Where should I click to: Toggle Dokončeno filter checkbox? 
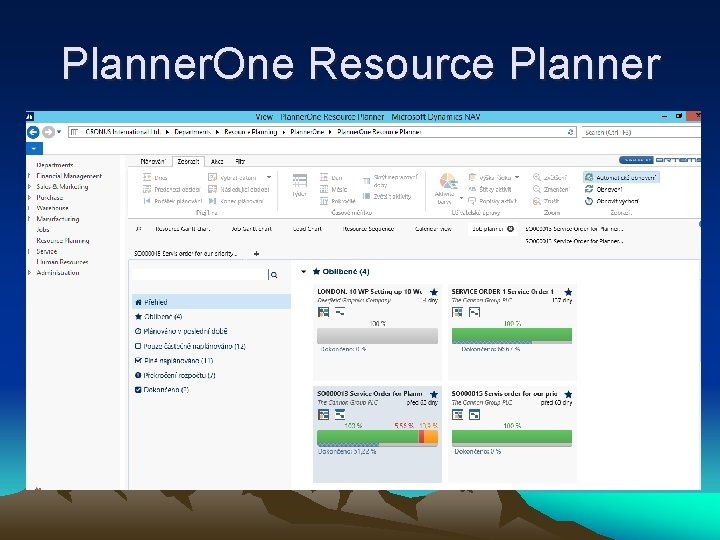[138, 390]
